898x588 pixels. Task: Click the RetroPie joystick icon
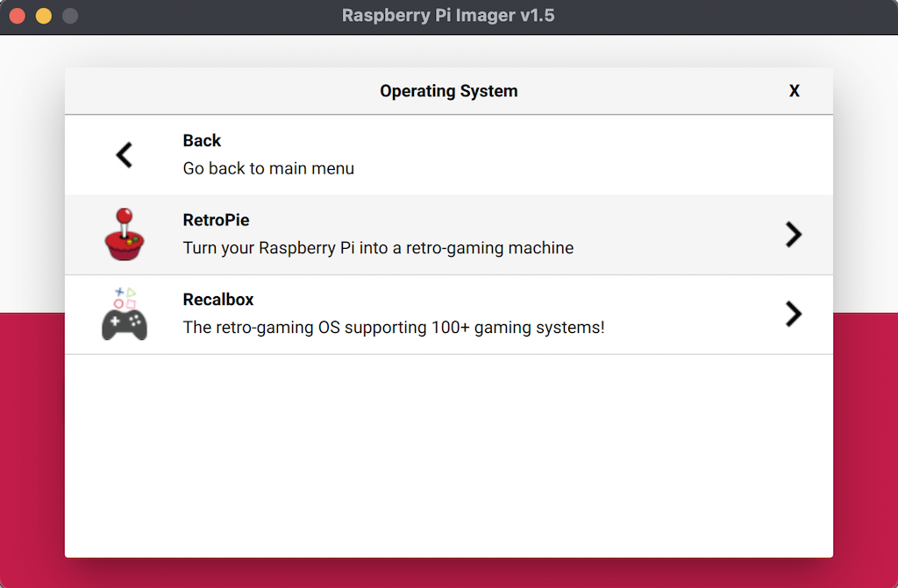tap(125, 234)
